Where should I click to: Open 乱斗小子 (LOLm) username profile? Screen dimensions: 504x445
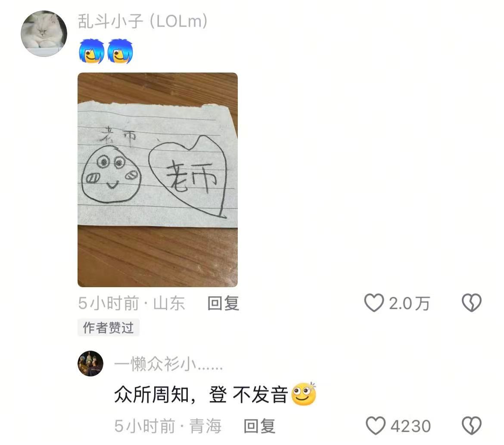tap(143, 21)
